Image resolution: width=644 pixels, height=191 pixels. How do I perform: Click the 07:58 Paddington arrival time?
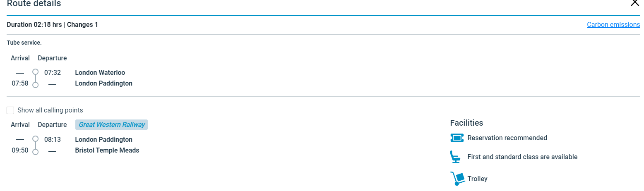[x=20, y=84]
